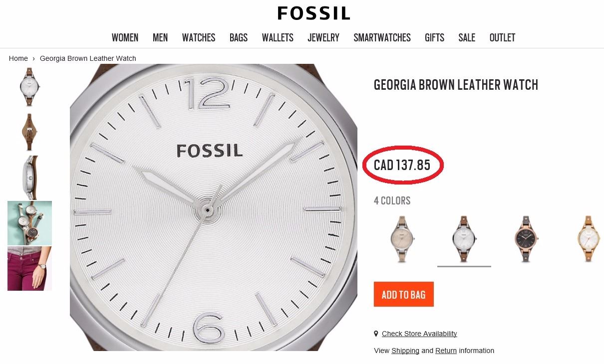Screen dimensions: 604x364
Task: Navigate to Smartwatches
Action: pos(382,38)
